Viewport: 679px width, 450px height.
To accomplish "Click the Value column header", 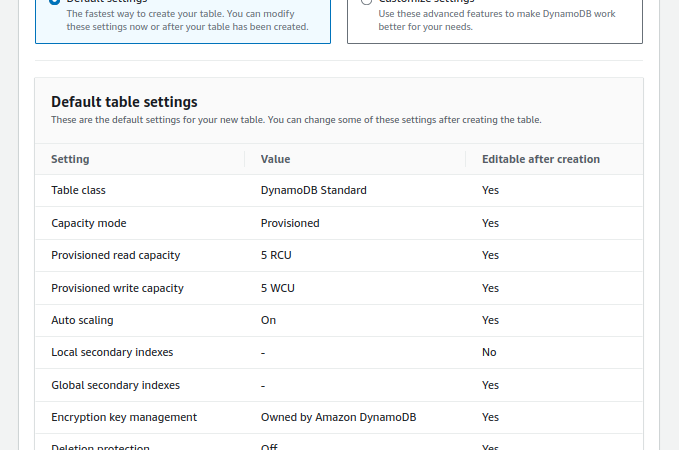I will coord(275,159).
